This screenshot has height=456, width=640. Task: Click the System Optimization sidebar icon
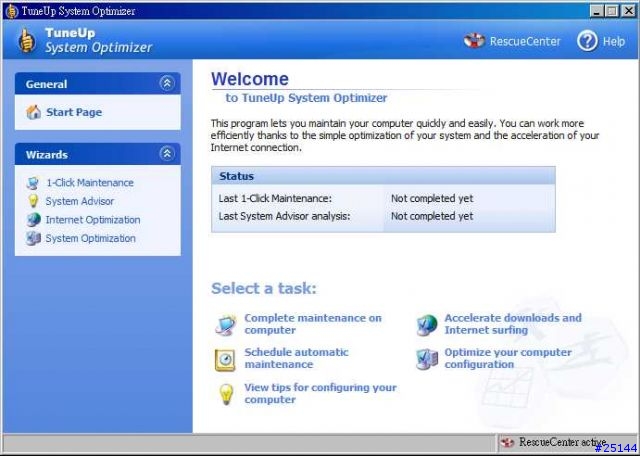[x=33, y=238]
